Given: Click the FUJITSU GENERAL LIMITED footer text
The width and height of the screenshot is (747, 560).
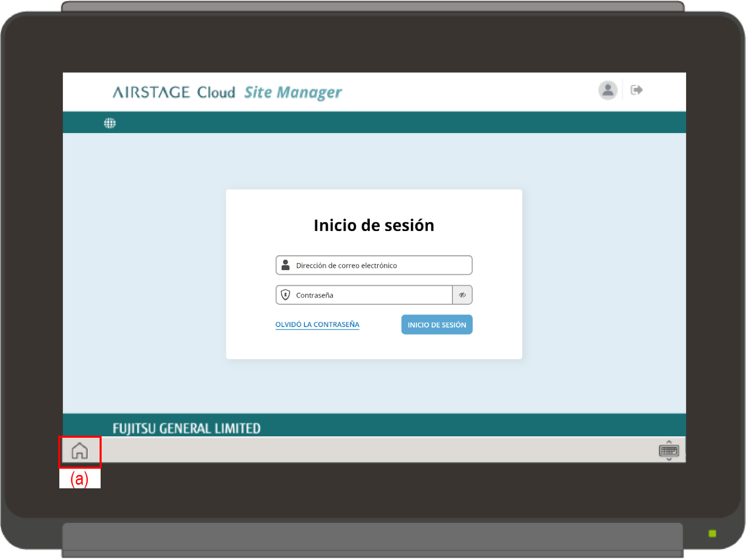Looking at the screenshot, I should click(x=186, y=429).
